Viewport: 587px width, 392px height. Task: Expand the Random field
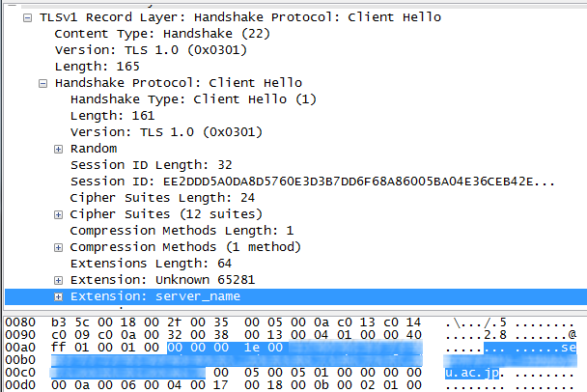[58, 149]
